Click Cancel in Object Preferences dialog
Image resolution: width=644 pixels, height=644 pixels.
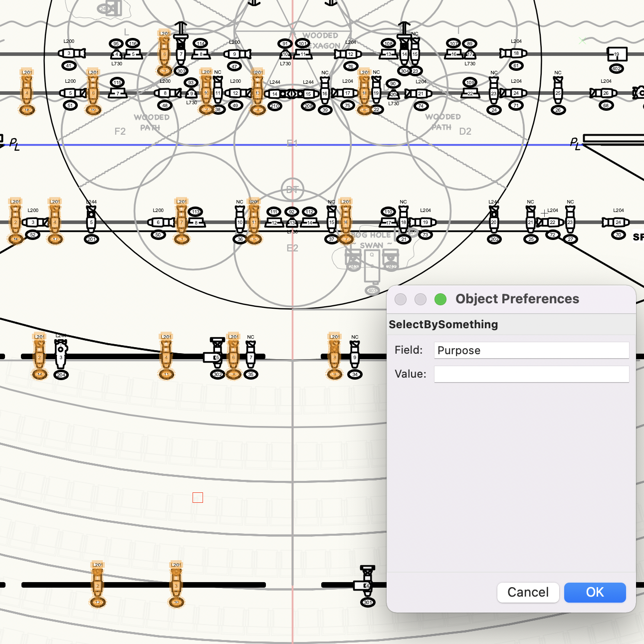(528, 592)
